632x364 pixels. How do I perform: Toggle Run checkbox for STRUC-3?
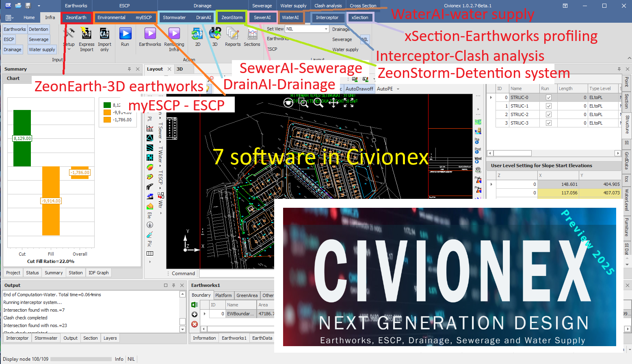click(549, 123)
